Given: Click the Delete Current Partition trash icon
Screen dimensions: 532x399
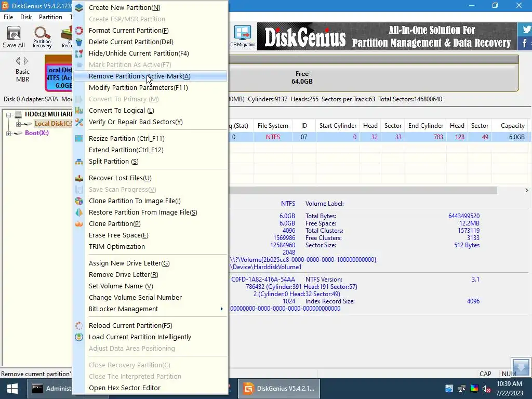Looking at the screenshot, I should [79, 42].
